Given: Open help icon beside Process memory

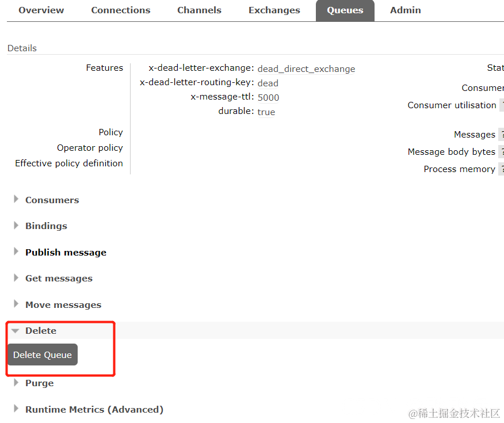Looking at the screenshot, I should tap(502, 169).
